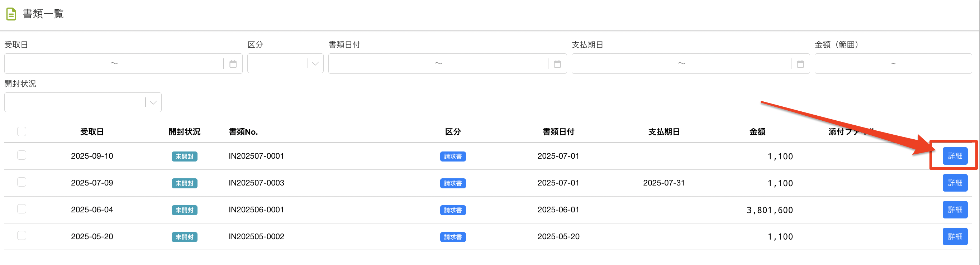The image size is (980, 265).
Task: Click the 請求書 badge in row IN202507-0003
Action: click(453, 184)
